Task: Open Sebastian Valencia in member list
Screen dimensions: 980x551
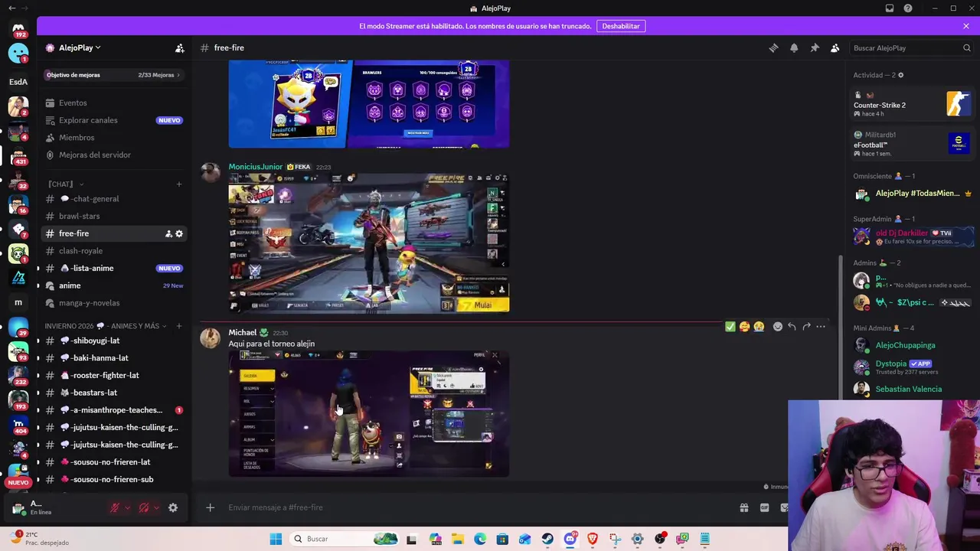Action: [x=908, y=389]
